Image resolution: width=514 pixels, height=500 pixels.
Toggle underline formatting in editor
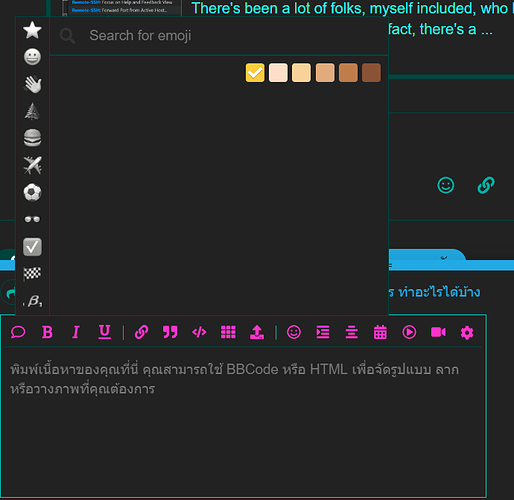point(104,332)
